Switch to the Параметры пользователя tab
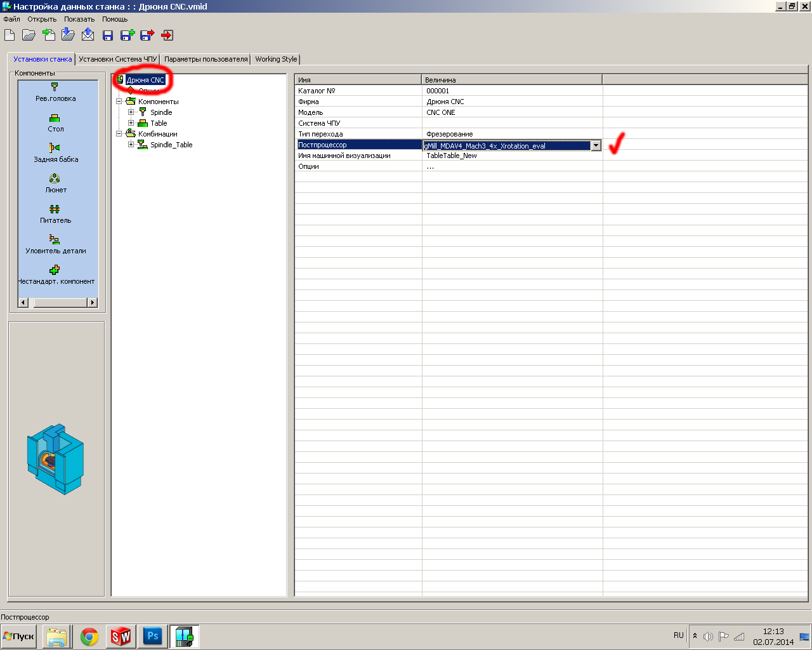Viewport: 812px width, 650px height. pyautogui.click(x=206, y=59)
